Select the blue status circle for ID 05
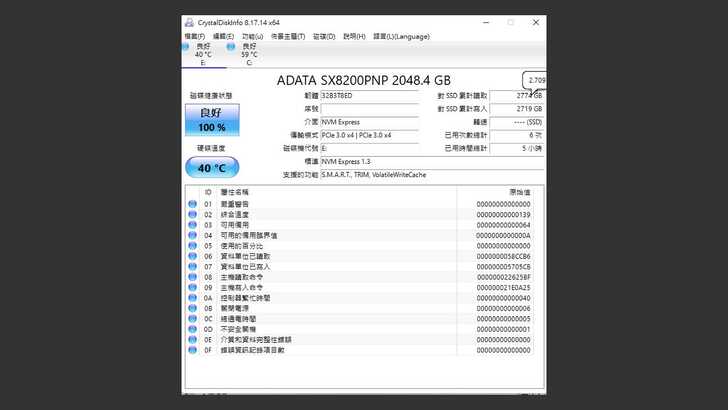728x410 pixels. tap(193, 246)
